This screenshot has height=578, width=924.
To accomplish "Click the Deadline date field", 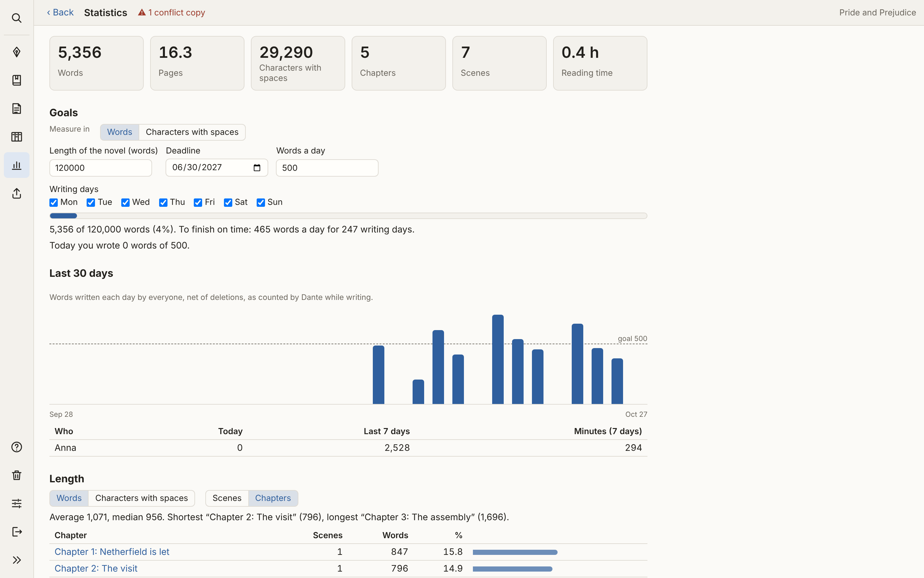I will (217, 168).
